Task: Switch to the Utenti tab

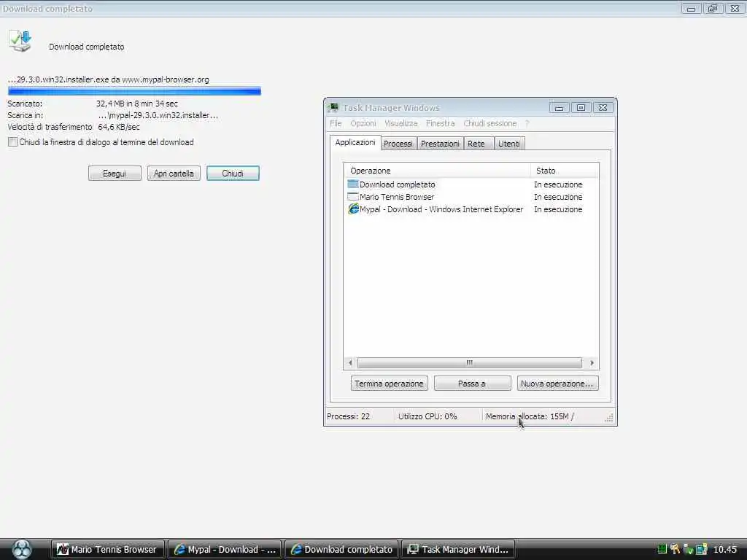Action: coord(509,144)
